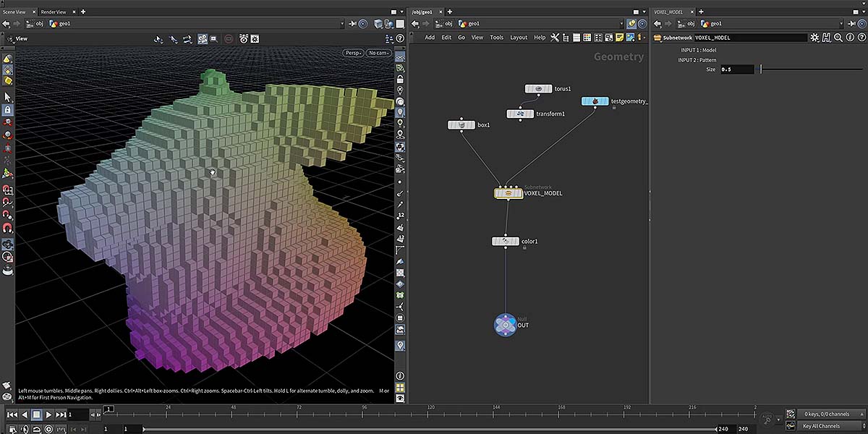Open the Add menu in network editor
Screen dimensions: 868x434
click(x=430, y=38)
